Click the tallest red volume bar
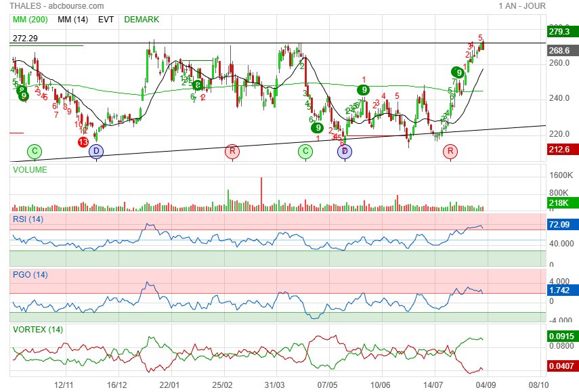This screenshot has height=392, width=579. [261, 194]
